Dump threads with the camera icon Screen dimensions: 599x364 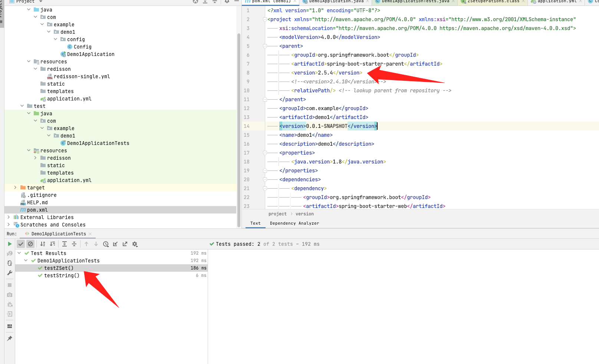coord(10,295)
